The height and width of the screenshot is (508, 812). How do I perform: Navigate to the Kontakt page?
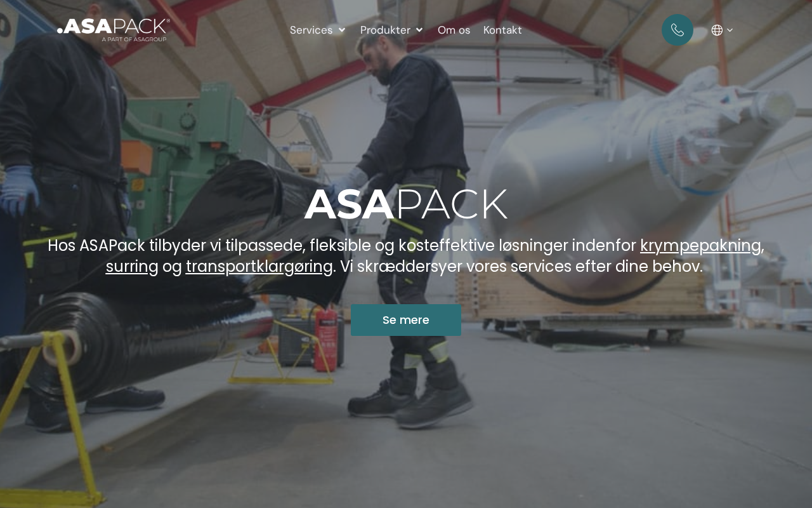(x=502, y=30)
